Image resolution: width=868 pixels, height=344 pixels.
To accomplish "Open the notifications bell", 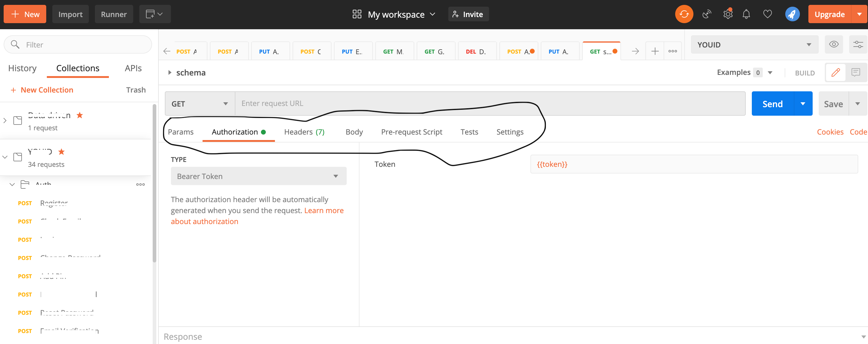I will pos(746,14).
